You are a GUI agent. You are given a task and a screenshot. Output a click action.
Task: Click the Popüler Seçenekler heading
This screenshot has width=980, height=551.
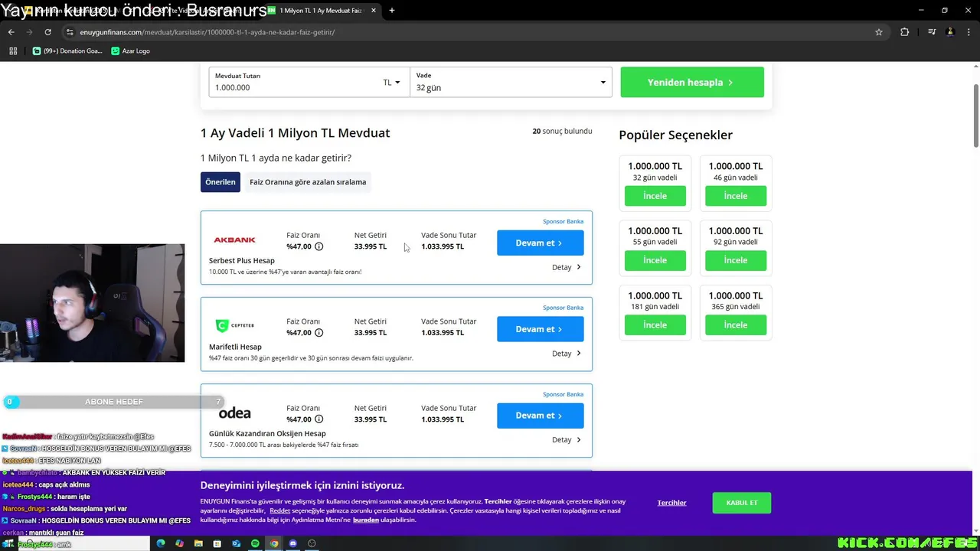point(675,135)
